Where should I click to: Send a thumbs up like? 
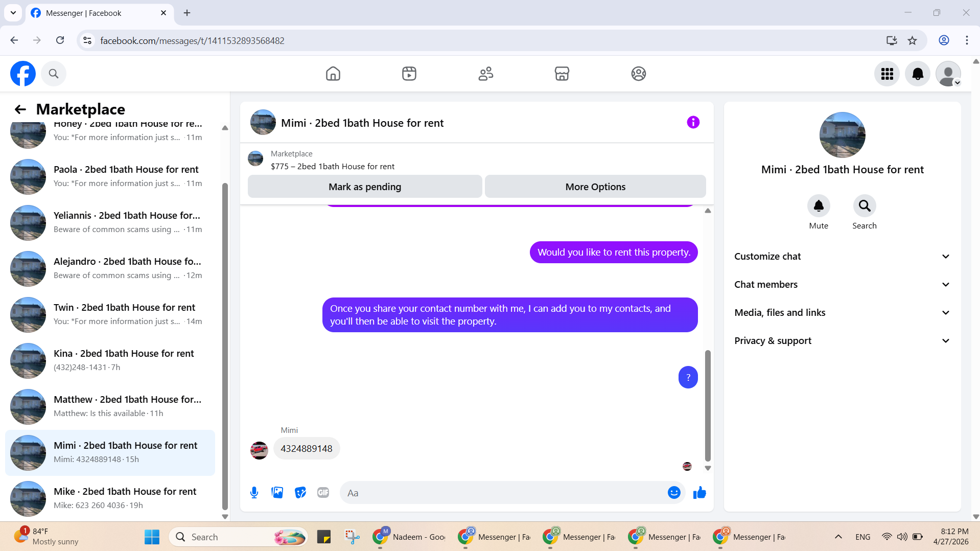[699, 493]
